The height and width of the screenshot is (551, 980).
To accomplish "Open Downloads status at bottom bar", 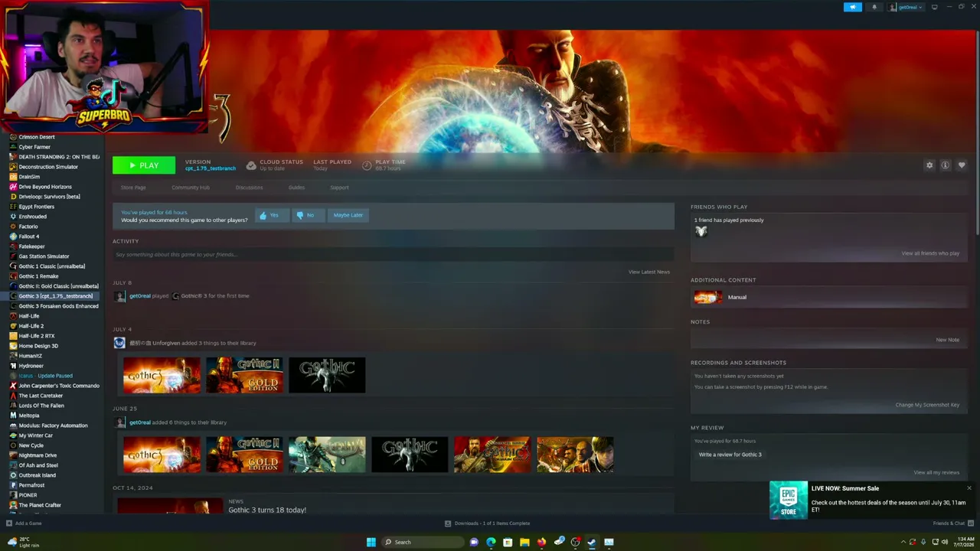I will [488, 523].
